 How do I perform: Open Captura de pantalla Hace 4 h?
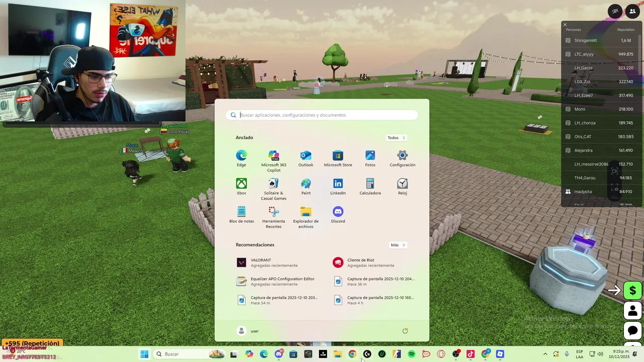coord(374,300)
